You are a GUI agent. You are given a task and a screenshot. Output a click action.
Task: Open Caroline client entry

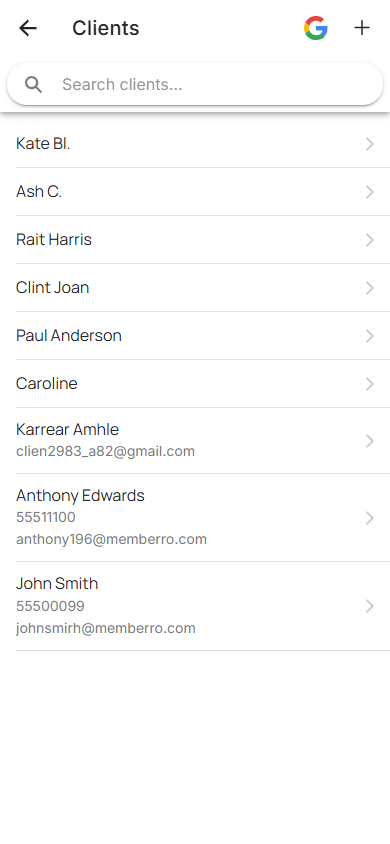[195, 384]
